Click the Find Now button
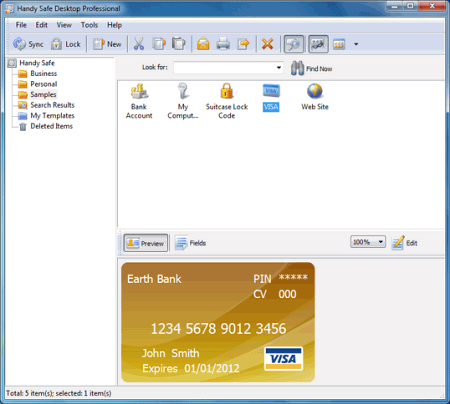 pyautogui.click(x=311, y=68)
